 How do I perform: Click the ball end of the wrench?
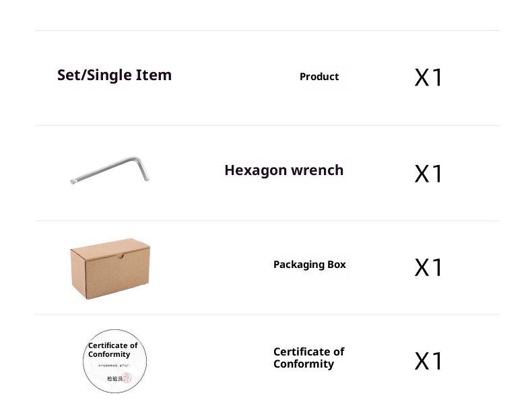click(x=73, y=180)
